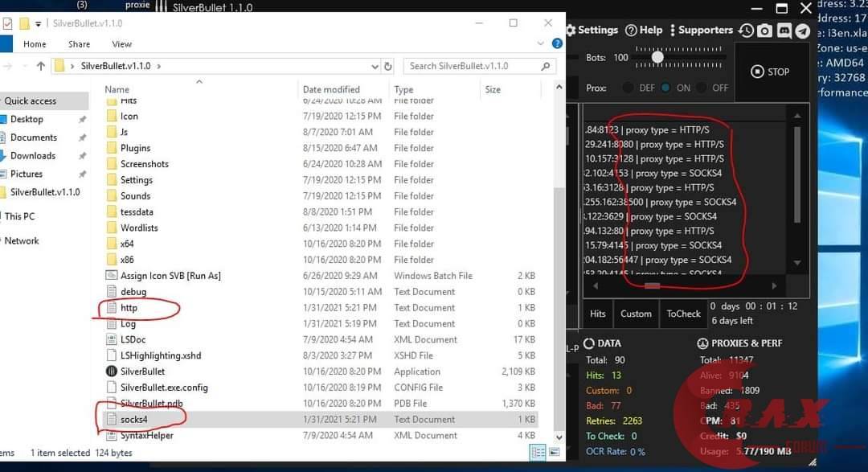Select SilverBullet.exe.config file name
The image size is (868, 472).
coord(164,388)
